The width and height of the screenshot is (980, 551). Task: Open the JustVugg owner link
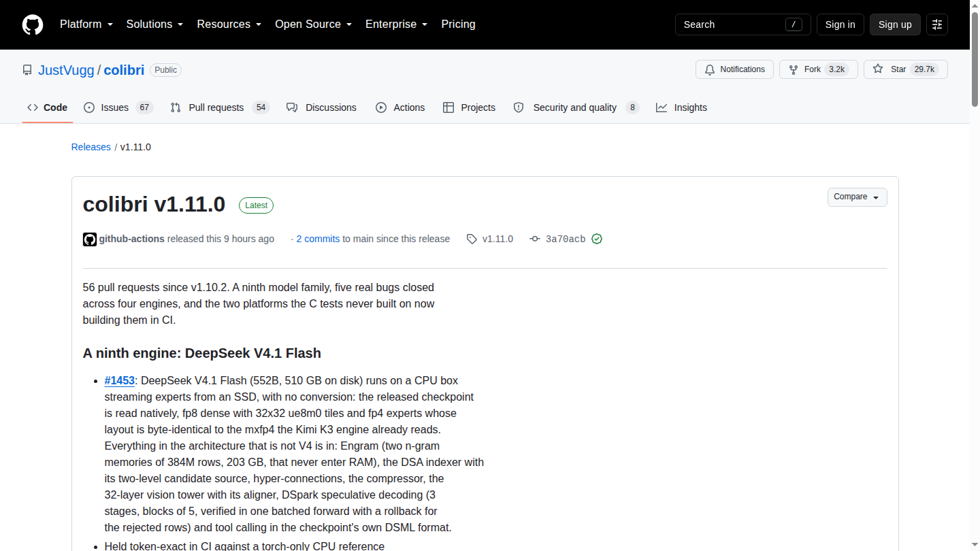tap(66, 70)
